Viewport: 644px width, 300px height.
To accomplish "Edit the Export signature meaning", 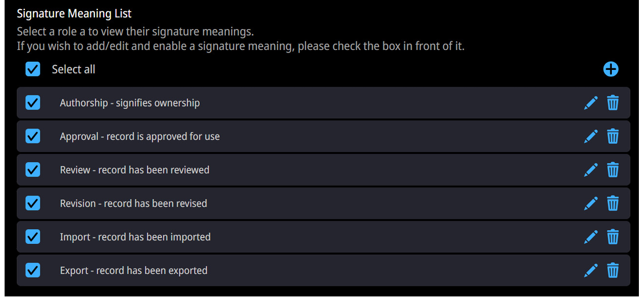I will pyautogui.click(x=591, y=270).
